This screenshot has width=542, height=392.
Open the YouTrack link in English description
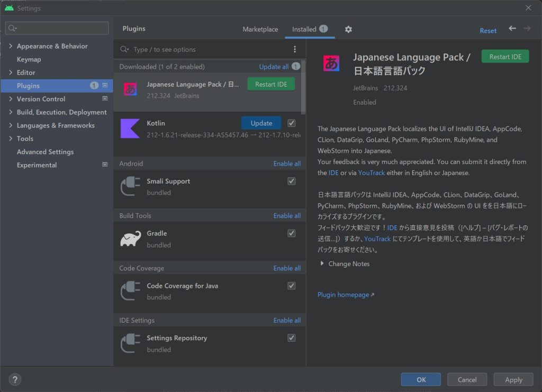tap(371, 172)
